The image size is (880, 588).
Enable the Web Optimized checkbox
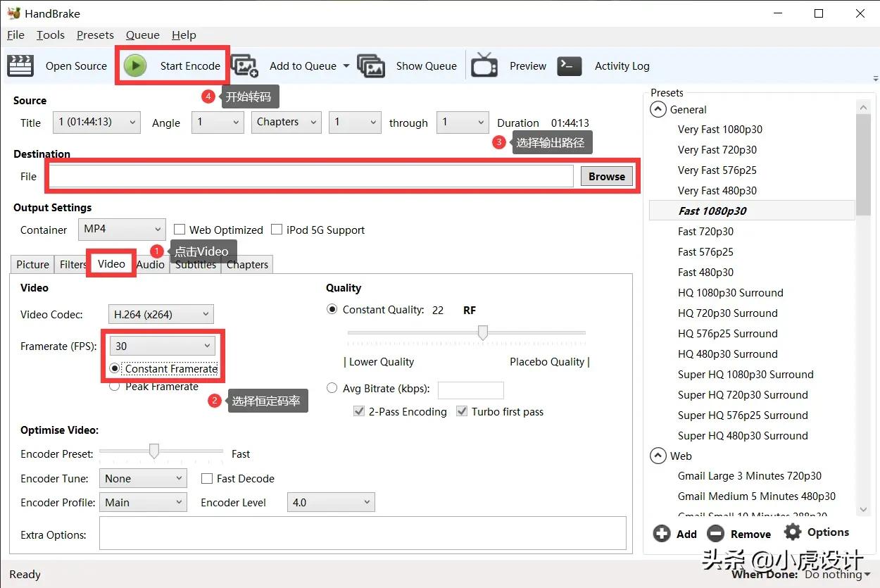(x=180, y=230)
